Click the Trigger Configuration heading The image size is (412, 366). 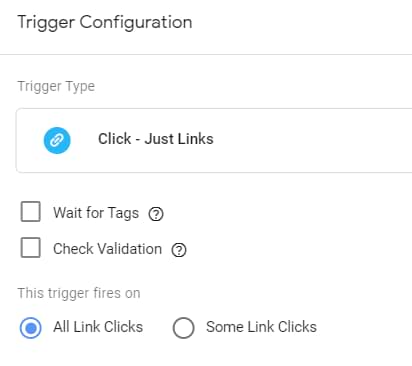coord(105,23)
